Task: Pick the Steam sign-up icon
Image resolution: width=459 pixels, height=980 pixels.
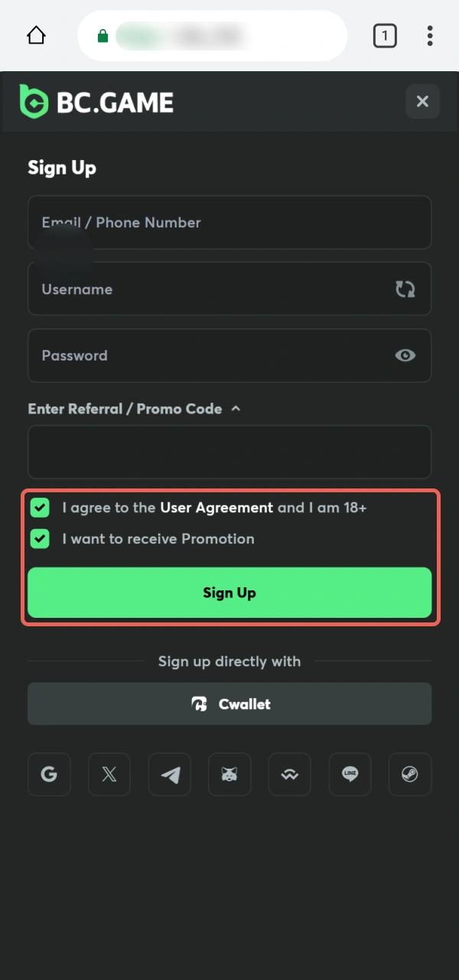Action: 410,774
